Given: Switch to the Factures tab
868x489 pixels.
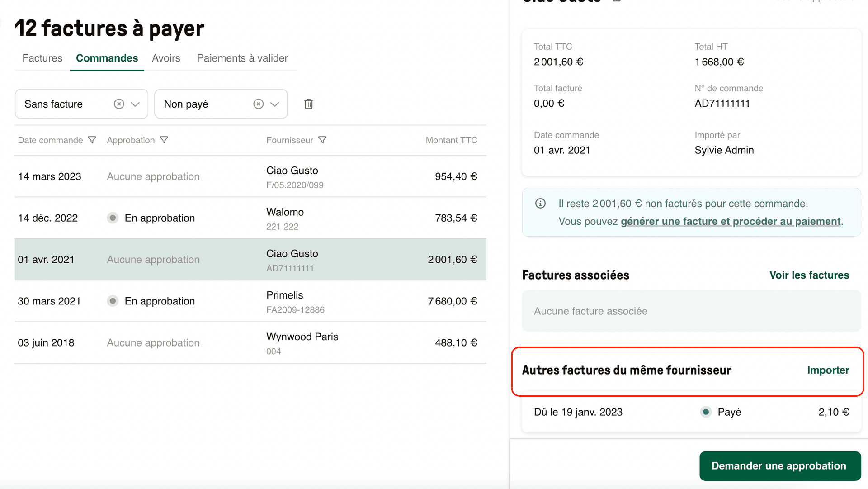Looking at the screenshot, I should tap(42, 58).
